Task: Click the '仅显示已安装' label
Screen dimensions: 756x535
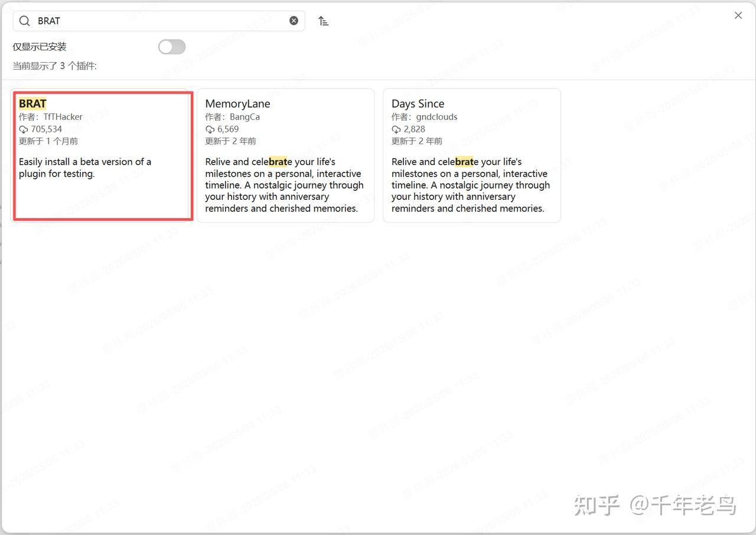Action: tap(40, 47)
